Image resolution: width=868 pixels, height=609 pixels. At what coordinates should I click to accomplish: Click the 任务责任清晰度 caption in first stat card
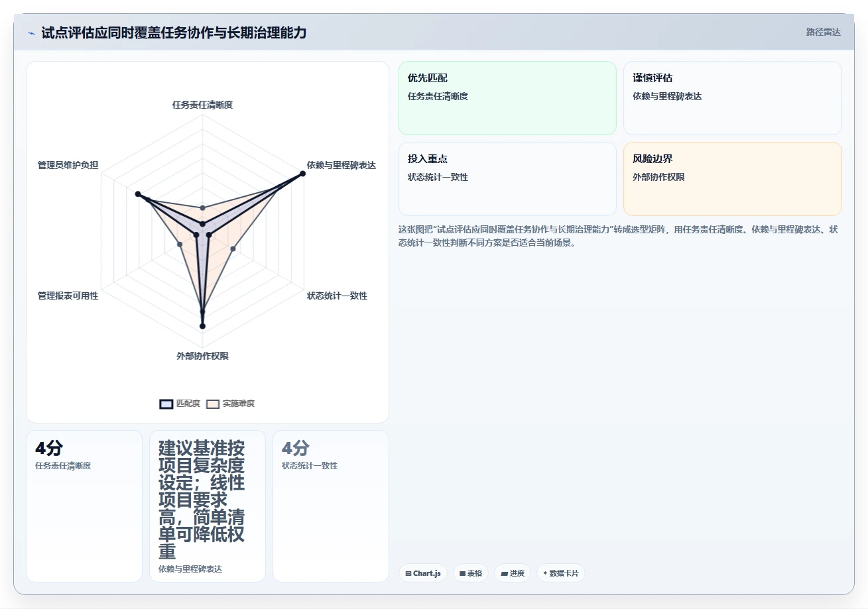click(63, 466)
